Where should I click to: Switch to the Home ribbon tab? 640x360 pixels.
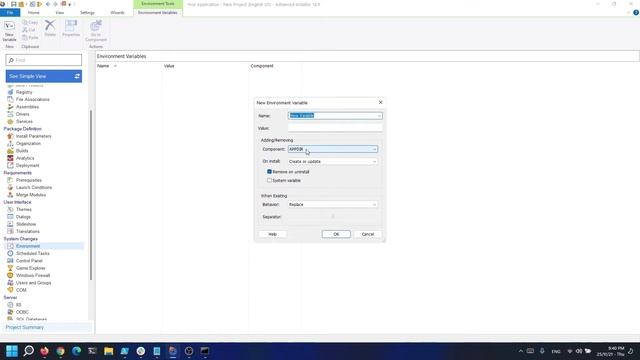pos(33,13)
